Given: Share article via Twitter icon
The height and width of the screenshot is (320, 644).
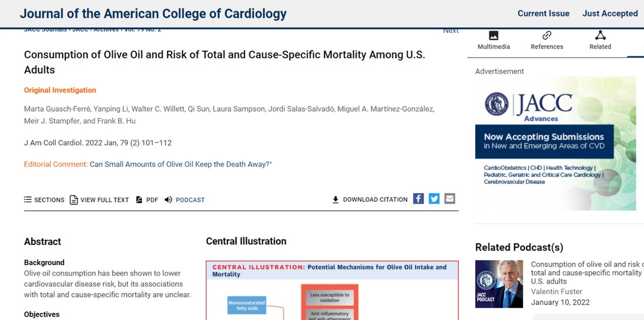Looking at the screenshot, I should [434, 199].
